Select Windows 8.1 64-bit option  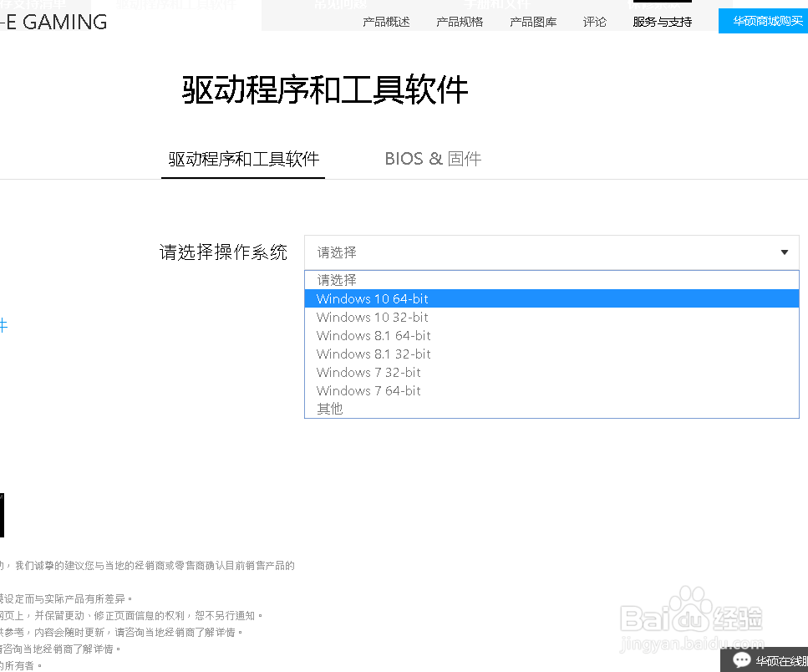pos(551,335)
